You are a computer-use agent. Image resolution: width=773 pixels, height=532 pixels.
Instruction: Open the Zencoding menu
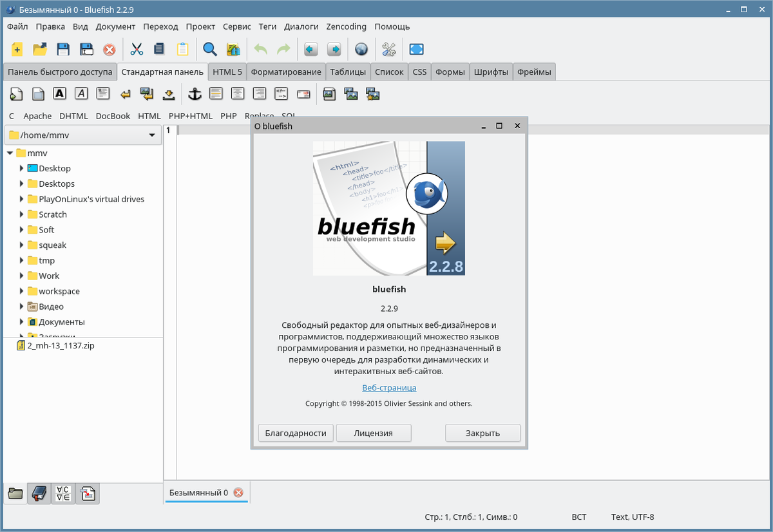(347, 26)
